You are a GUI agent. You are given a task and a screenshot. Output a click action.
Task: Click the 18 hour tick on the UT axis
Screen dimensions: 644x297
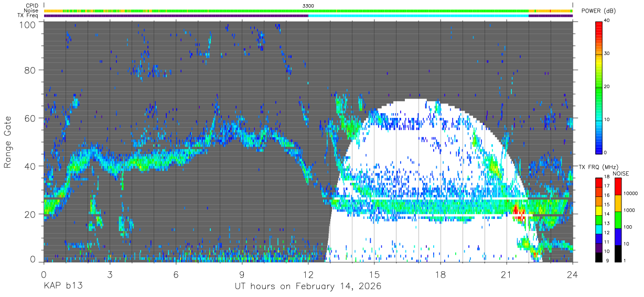441,274
